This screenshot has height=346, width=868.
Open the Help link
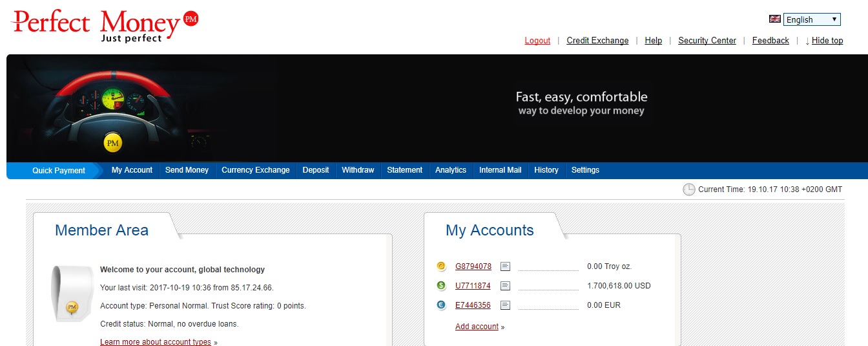point(654,40)
